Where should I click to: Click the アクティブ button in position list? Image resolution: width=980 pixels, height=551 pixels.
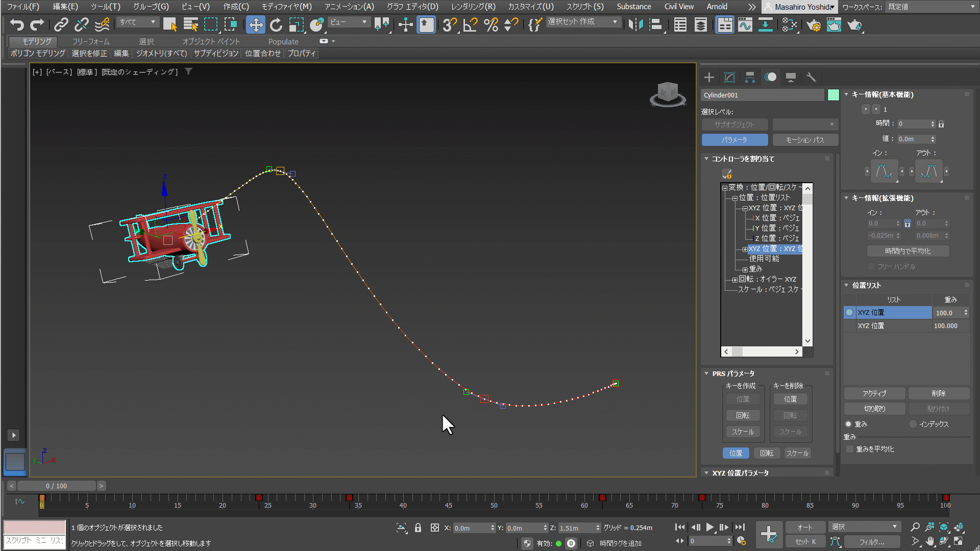point(874,393)
